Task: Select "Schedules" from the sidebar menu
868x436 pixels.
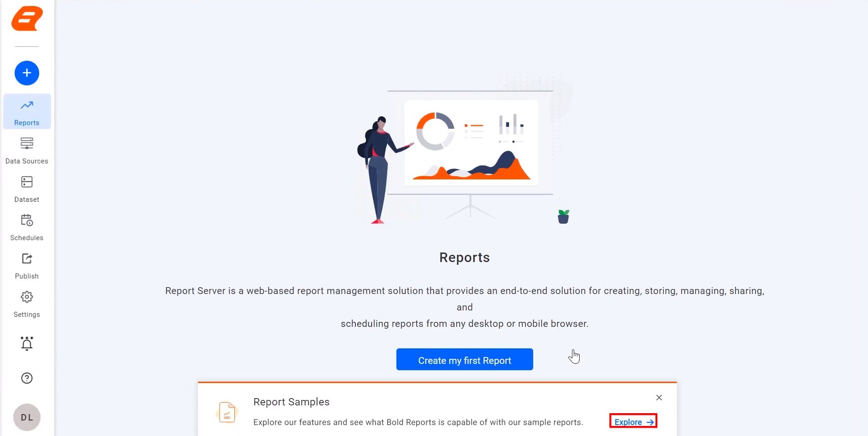Action: coord(26,237)
